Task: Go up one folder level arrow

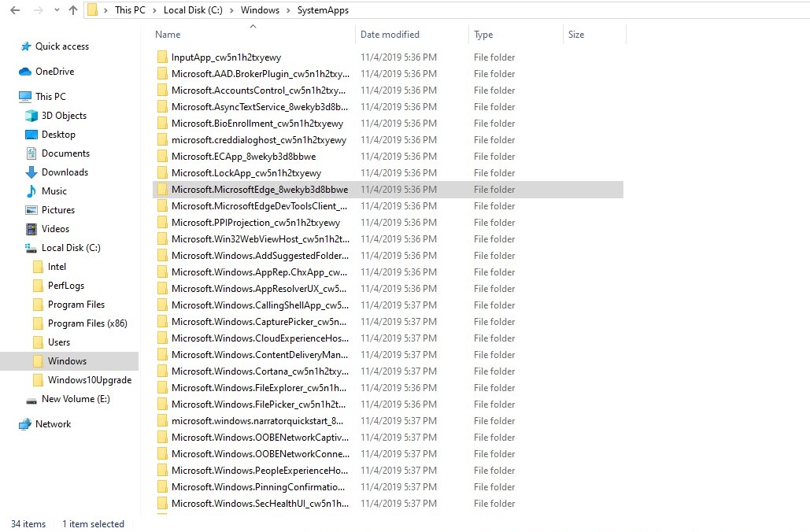Action: pyautogui.click(x=73, y=9)
